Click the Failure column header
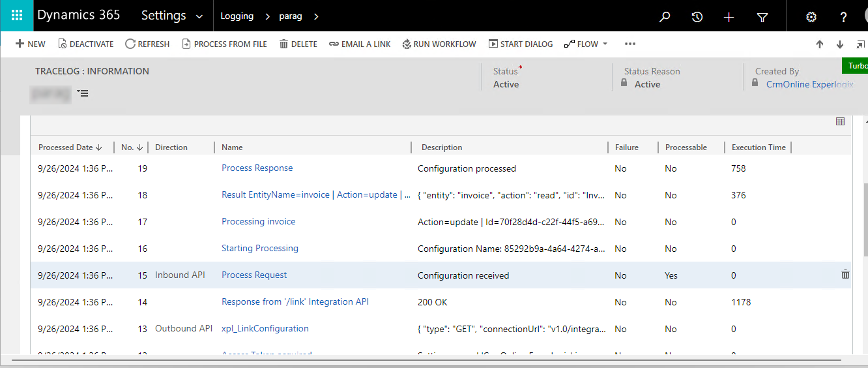868x368 pixels. pyautogui.click(x=627, y=147)
